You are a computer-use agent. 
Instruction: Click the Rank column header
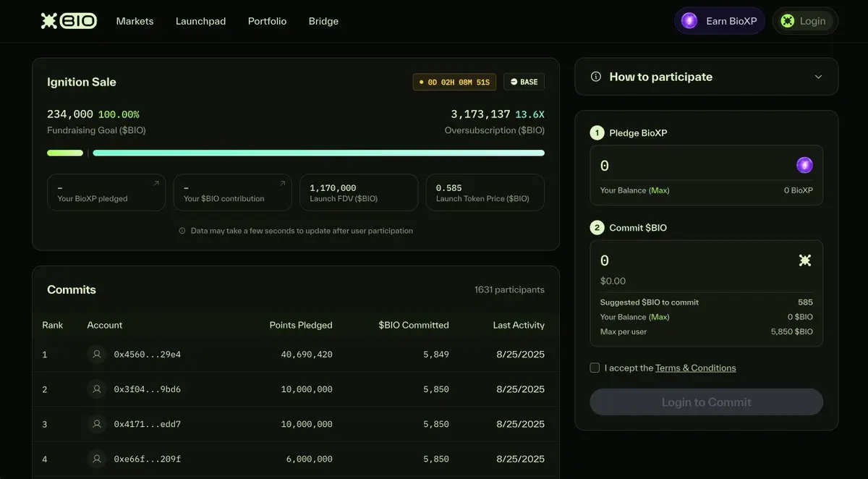coord(53,325)
